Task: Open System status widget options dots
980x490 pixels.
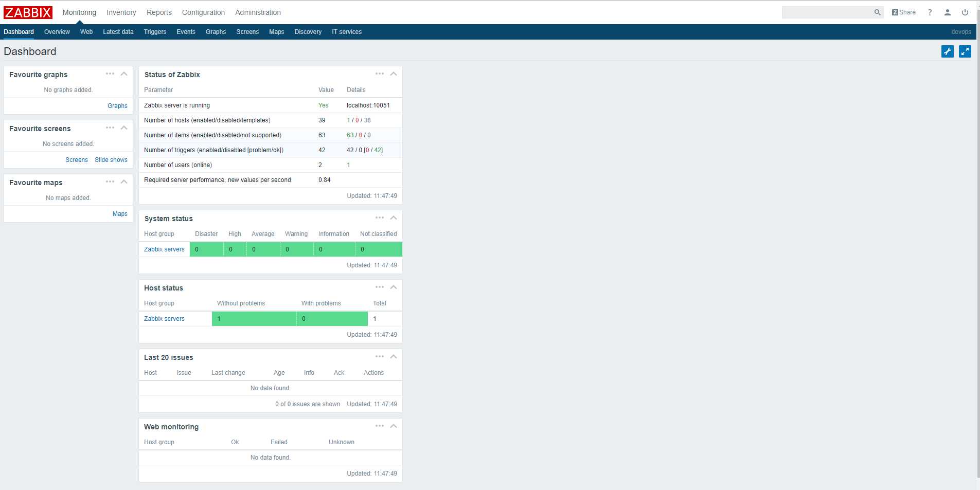Action: (x=380, y=218)
